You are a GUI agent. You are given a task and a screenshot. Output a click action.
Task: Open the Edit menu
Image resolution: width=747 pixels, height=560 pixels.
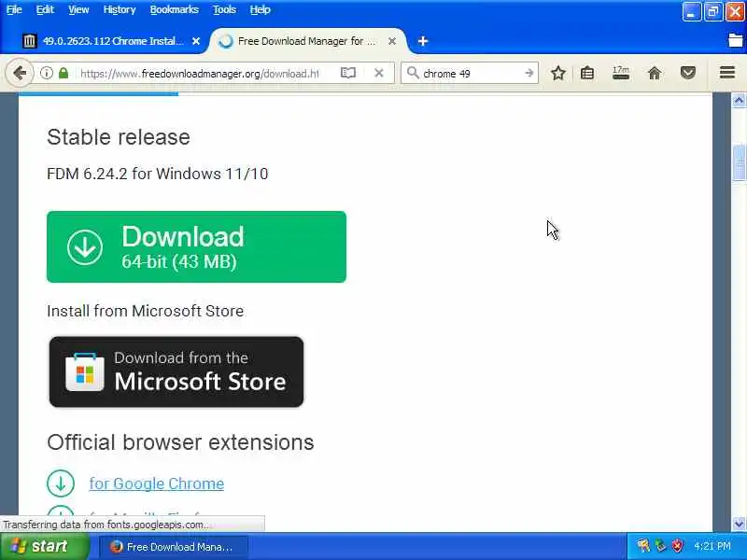pos(45,9)
